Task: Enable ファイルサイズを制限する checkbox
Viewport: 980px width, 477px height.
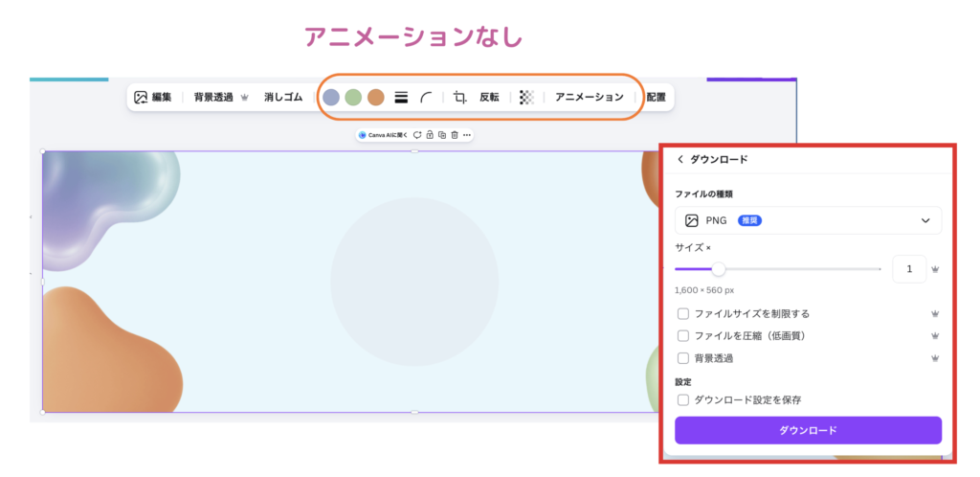Action: click(x=683, y=313)
